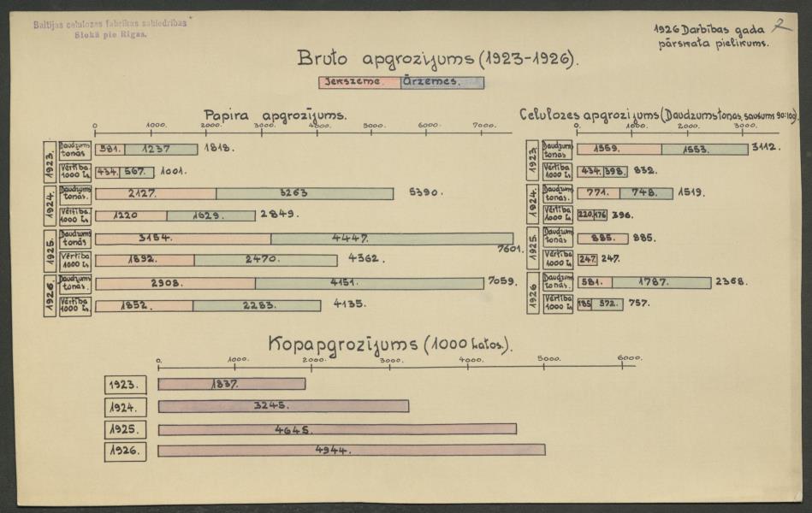Screen dimensions: 812x513
Task: Select the purple bar labeled 4944
Action: pyautogui.click(x=351, y=450)
